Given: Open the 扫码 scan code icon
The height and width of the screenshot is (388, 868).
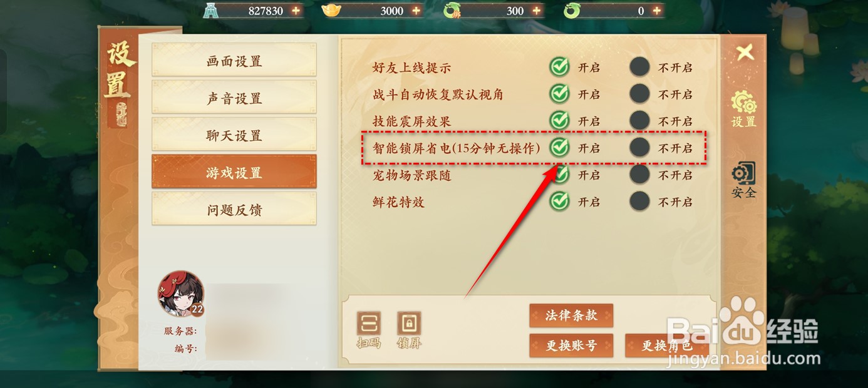Looking at the screenshot, I should click(368, 324).
